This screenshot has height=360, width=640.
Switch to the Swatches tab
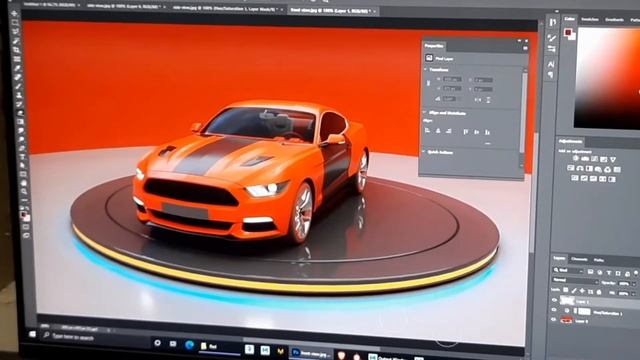coord(590,19)
